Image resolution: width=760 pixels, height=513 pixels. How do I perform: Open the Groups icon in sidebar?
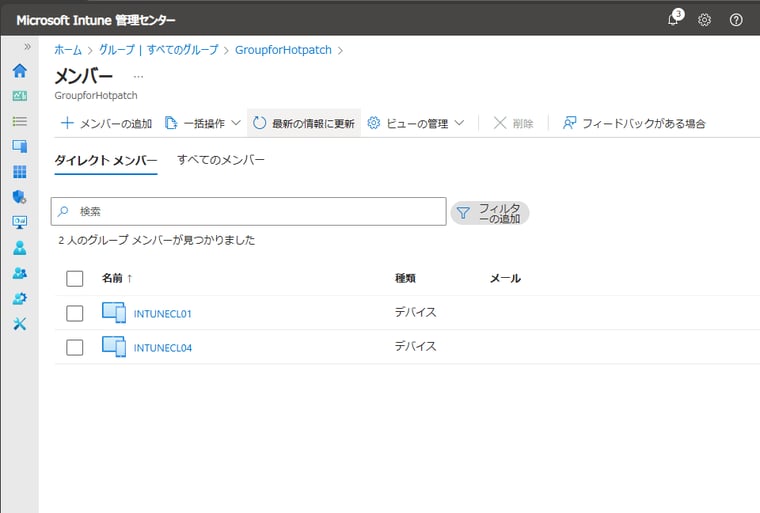point(19,273)
